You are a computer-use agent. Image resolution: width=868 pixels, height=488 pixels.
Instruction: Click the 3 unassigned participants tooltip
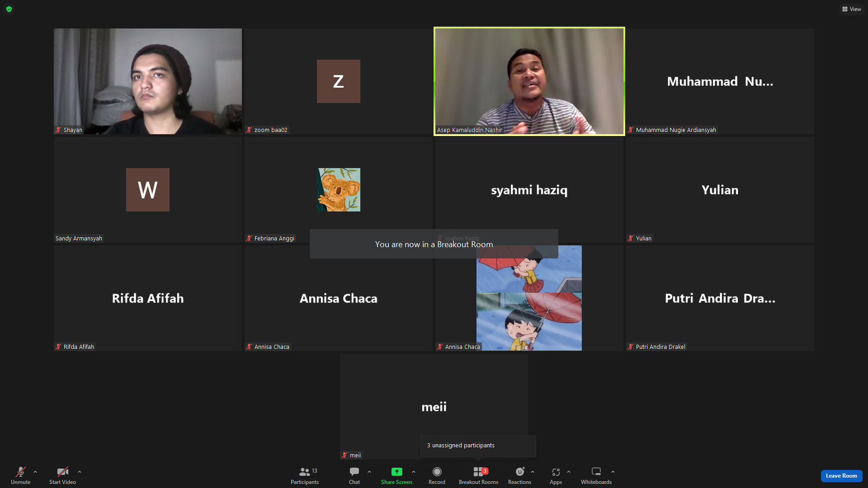pyautogui.click(x=478, y=446)
